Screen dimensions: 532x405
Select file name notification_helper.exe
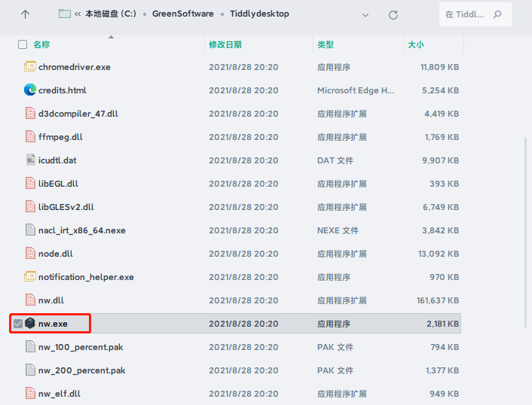coord(86,277)
